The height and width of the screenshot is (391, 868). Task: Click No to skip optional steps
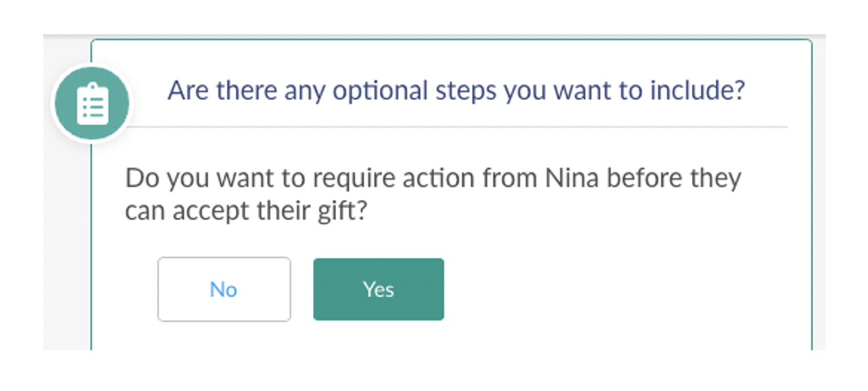pos(224,289)
